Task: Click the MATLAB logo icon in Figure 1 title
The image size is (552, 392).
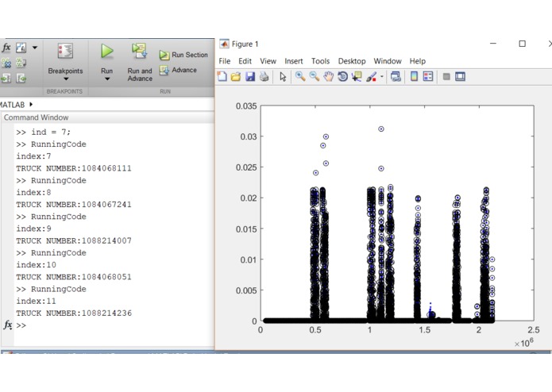Action: [x=224, y=44]
